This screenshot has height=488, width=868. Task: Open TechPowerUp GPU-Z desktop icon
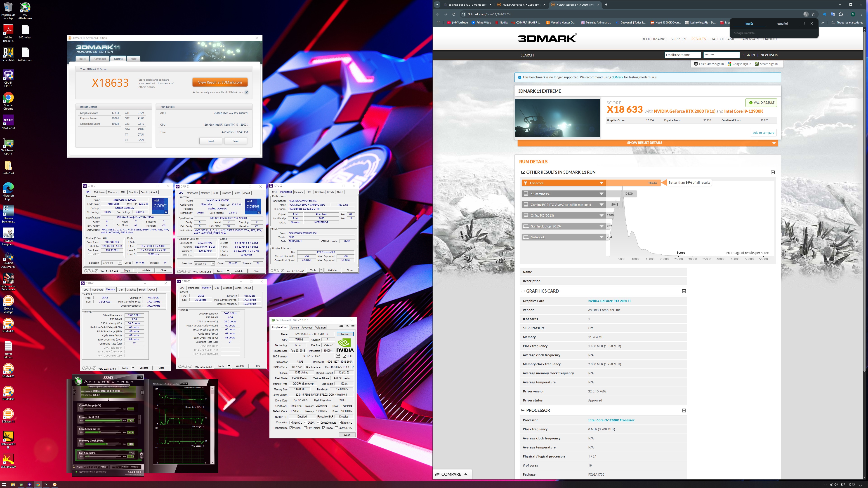8,147
